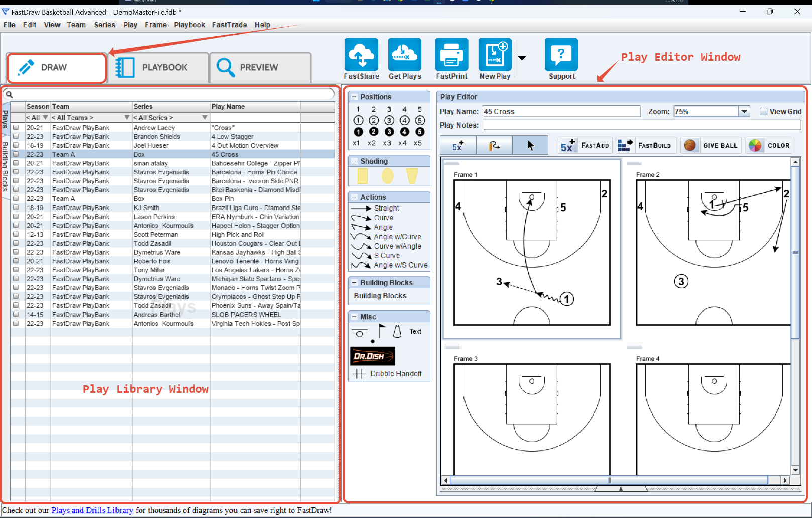Collapse the Actions panel
Screen dimensions: 812x518
point(354,198)
